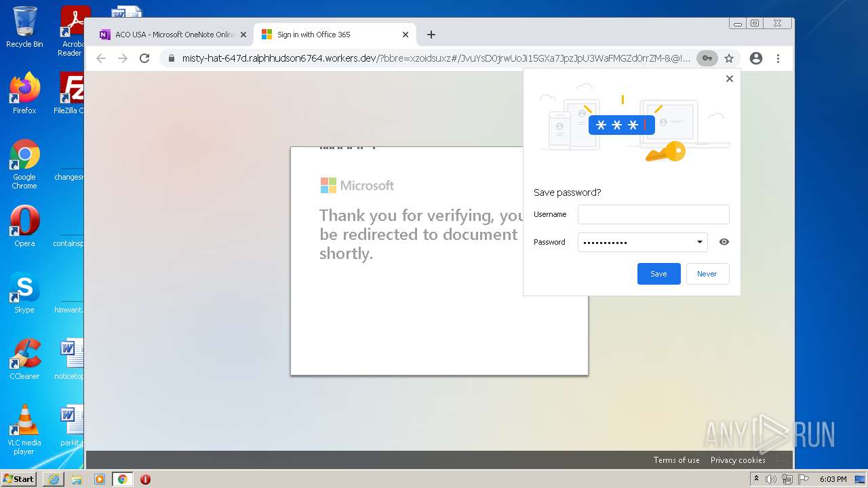Click the red Opera taskbar icon
Screen dimensions: 868x488
(145, 479)
